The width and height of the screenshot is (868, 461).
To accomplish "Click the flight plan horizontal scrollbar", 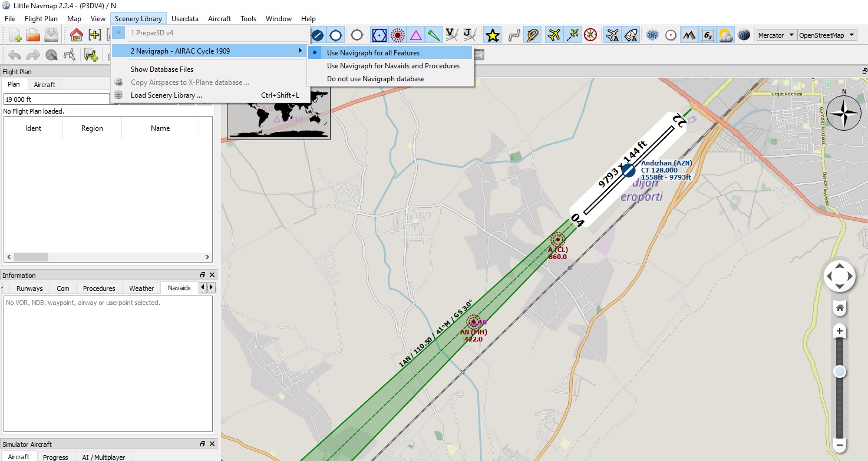I will pyautogui.click(x=108, y=257).
